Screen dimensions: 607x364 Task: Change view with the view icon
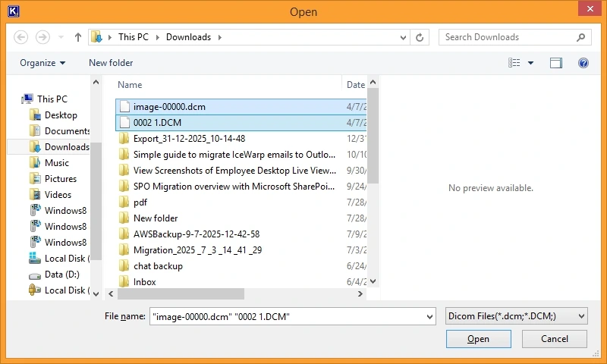tap(514, 63)
